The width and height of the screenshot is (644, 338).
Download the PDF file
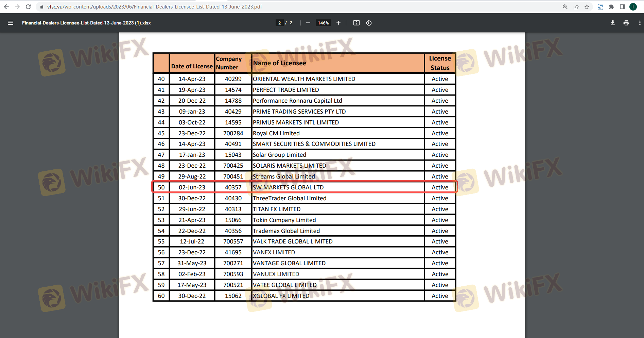pos(612,23)
